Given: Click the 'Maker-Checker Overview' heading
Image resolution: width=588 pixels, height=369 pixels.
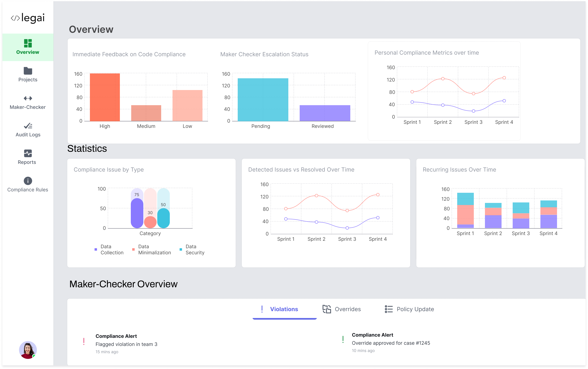Looking at the screenshot, I should (123, 284).
